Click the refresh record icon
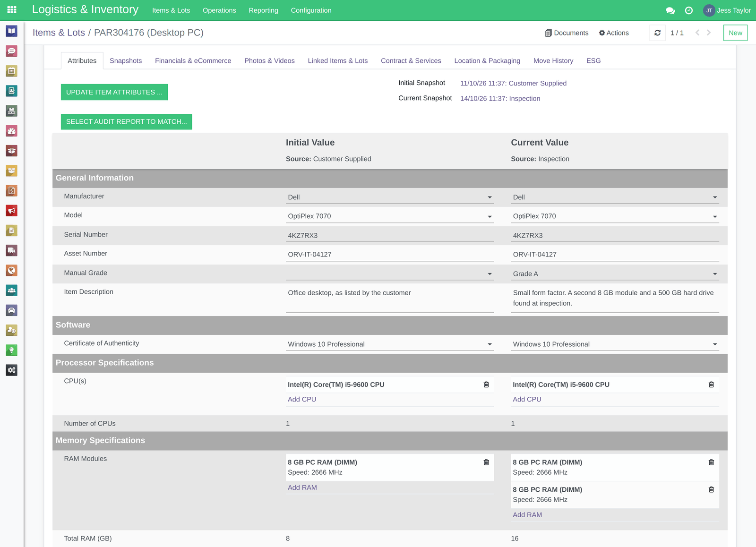 pos(657,33)
